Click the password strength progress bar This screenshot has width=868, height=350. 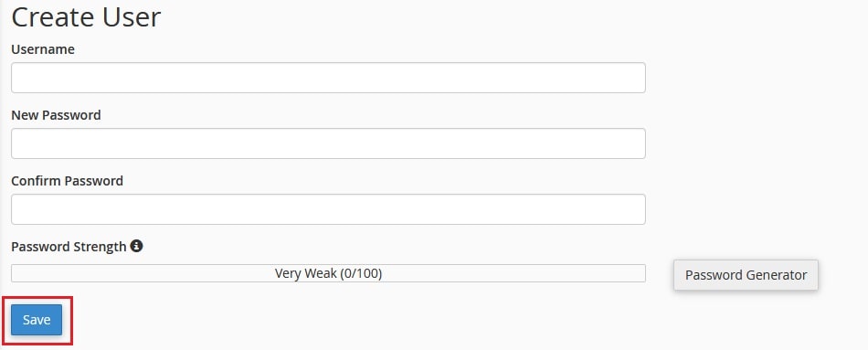pyautogui.click(x=328, y=273)
